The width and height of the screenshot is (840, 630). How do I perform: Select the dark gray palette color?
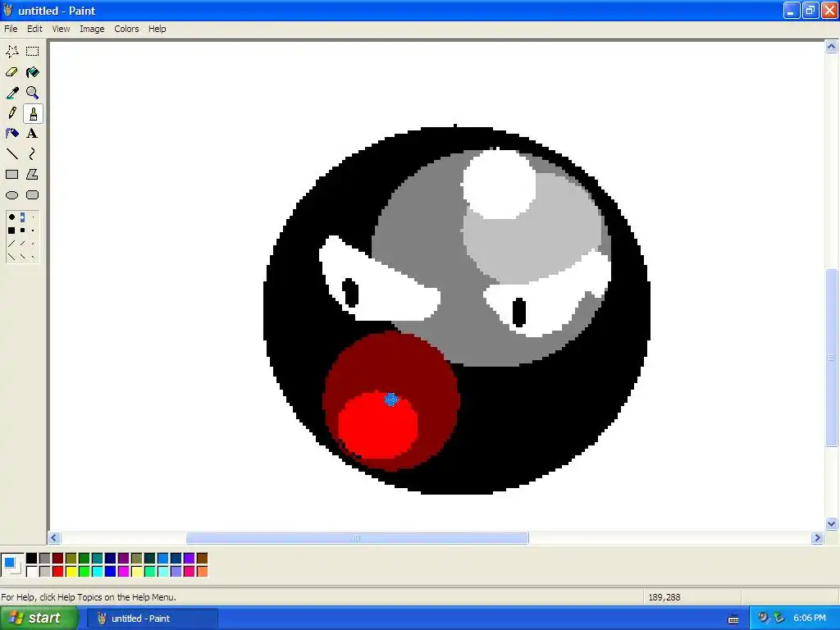pyautogui.click(x=44, y=559)
